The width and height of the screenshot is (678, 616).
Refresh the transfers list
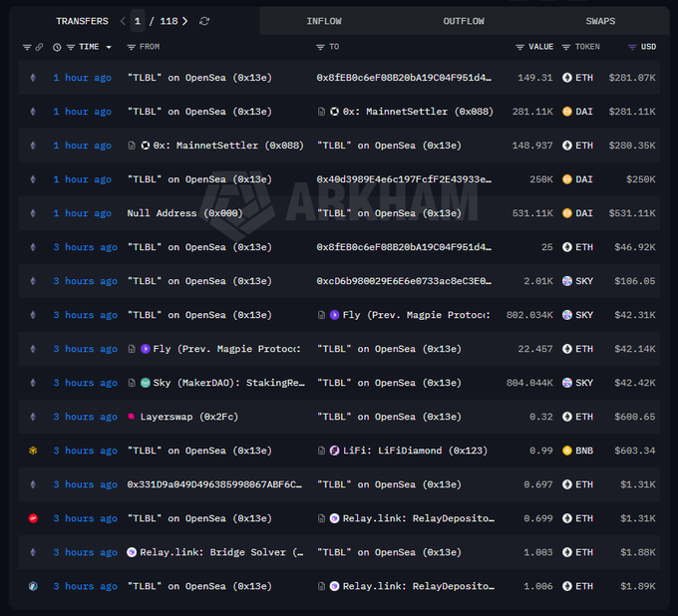click(204, 21)
